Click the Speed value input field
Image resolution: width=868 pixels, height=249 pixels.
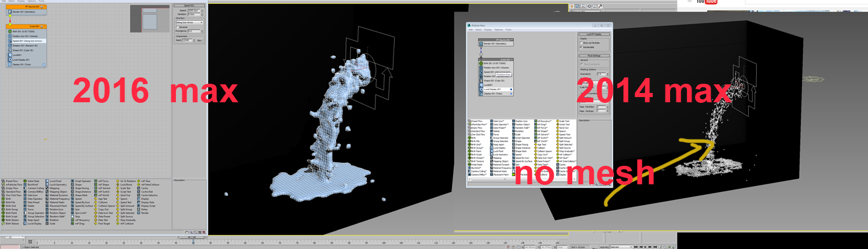point(193,10)
